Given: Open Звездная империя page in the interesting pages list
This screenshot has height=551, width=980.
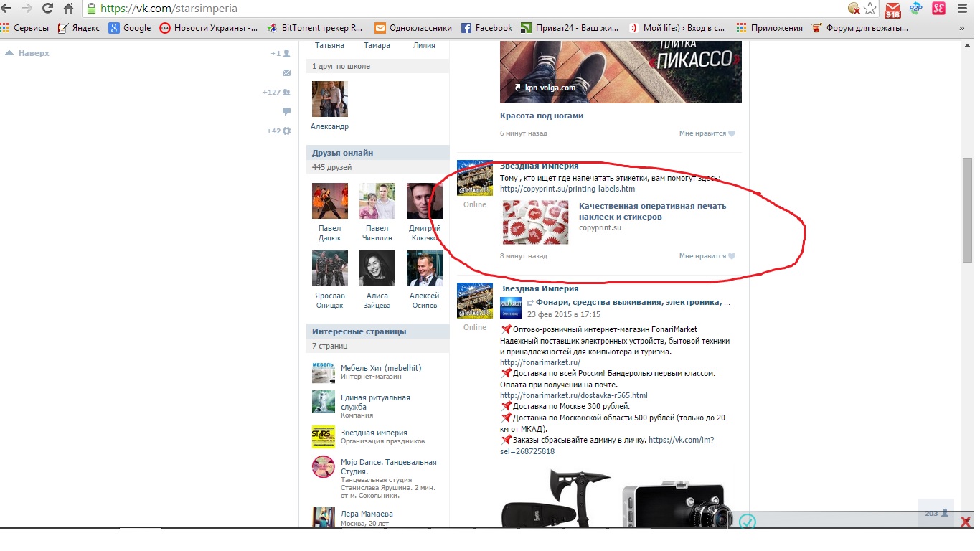Looking at the screenshot, I should (x=374, y=433).
